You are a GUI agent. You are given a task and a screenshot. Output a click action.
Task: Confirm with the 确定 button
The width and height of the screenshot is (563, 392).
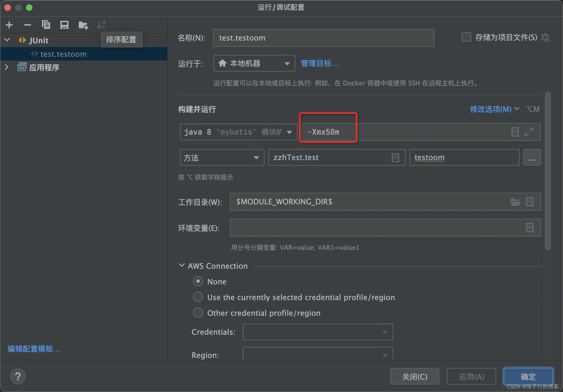click(528, 376)
